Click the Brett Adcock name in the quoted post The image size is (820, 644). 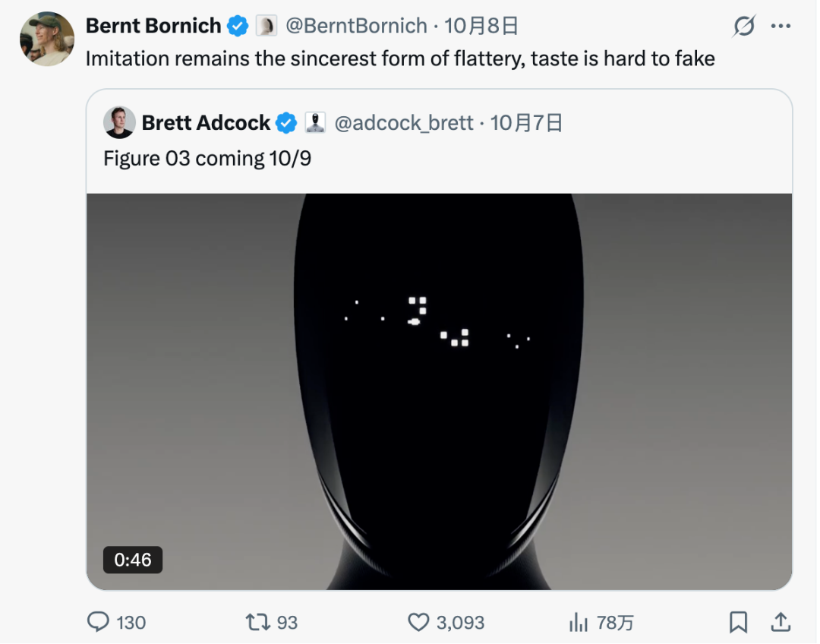[x=206, y=123]
